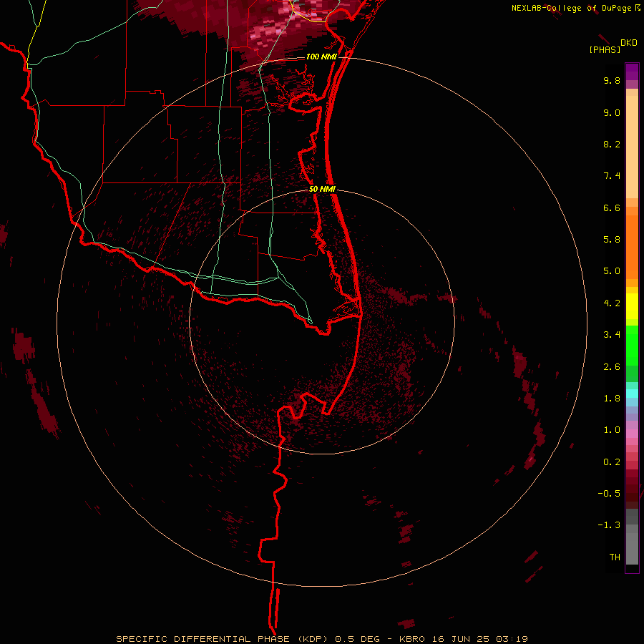Click the Specific Differential Phase (KDP) caption text
Screen dimensions: 644x644
(221, 639)
